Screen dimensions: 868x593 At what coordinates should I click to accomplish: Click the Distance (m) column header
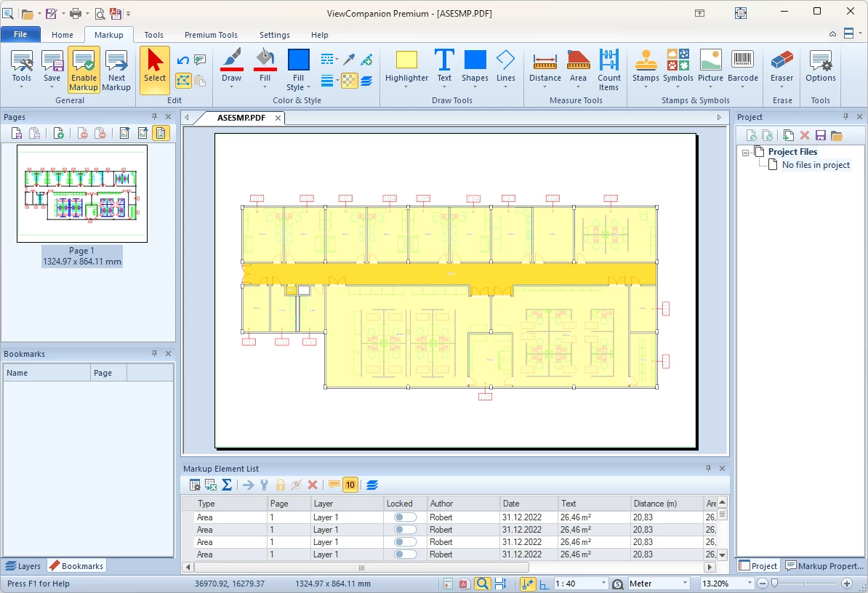click(x=667, y=504)
